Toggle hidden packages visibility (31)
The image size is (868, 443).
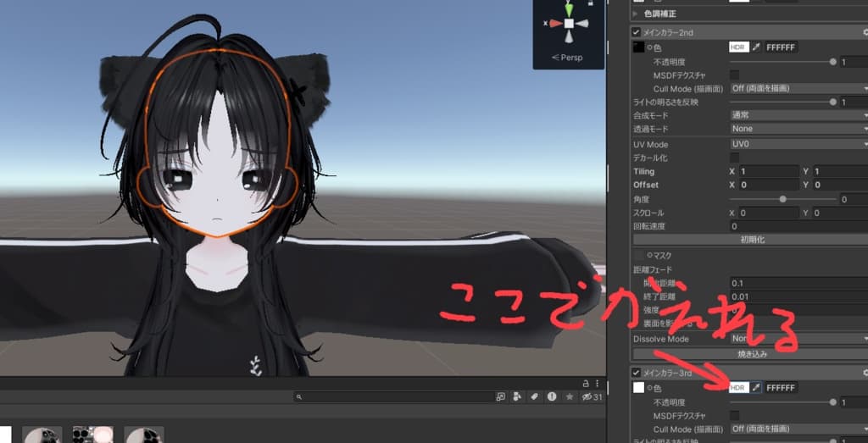pyautogui.click(x=592, y=396)
